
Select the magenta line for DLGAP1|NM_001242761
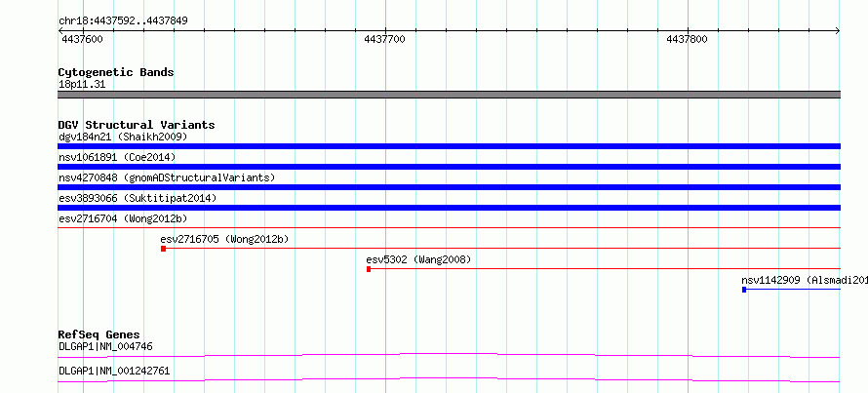[x=449, y=379]
